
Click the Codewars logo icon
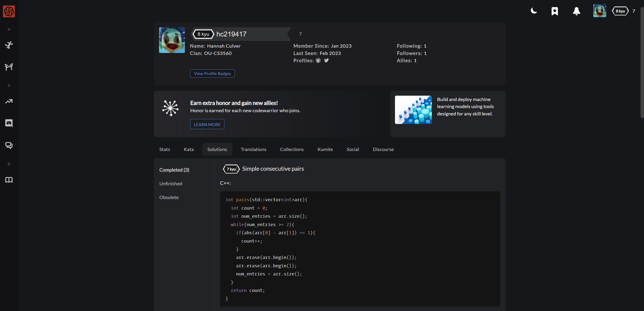point(9,11)
